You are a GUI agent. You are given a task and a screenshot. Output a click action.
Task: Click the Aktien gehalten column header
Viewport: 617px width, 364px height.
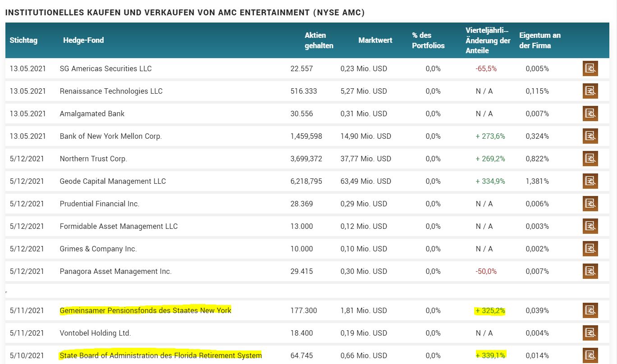coord(319,40)
